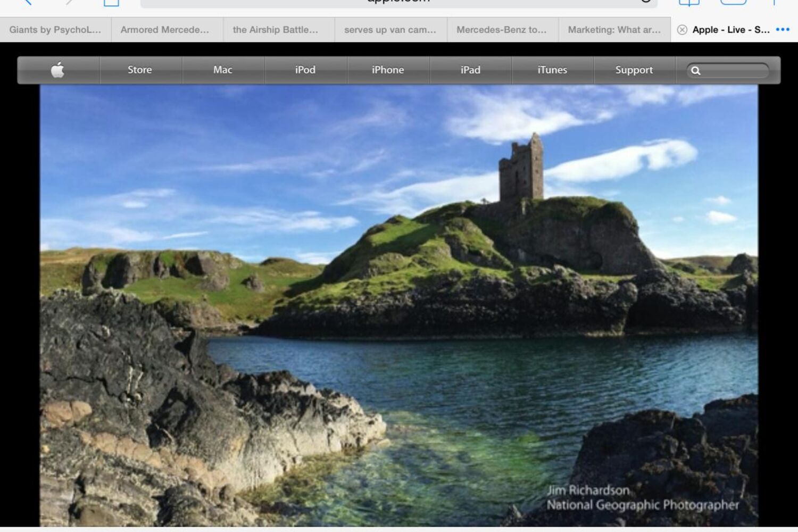Viewport: 798px width, 532px height.
Task: Open the blue three-dots tab overflow
Action: [x=783, y=30]
